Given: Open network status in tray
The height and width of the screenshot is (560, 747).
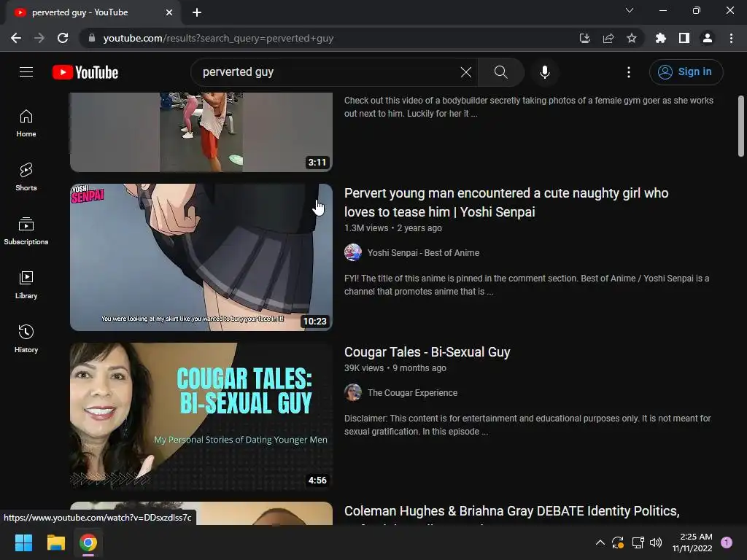Looking at the screenshot, I should tap(638, 542).
